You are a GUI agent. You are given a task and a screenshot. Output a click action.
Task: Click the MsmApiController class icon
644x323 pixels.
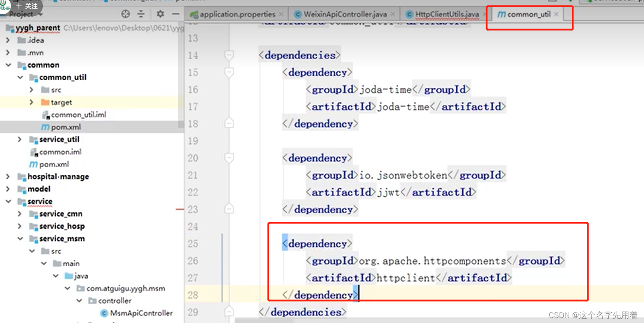point(104,313)
